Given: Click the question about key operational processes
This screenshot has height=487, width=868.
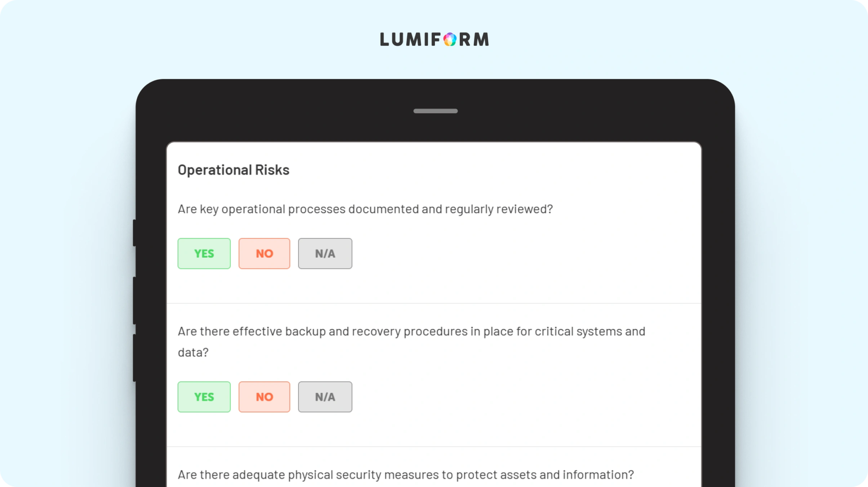Looking at the screenshot, I should [x=365, y=209].
